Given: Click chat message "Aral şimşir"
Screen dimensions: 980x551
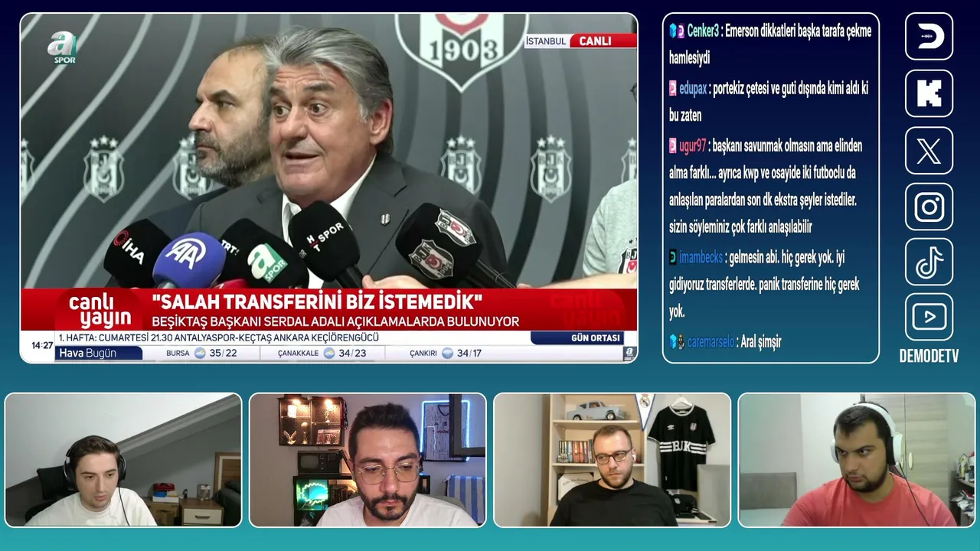Looking at the screenshot, I should coord(760,342).
